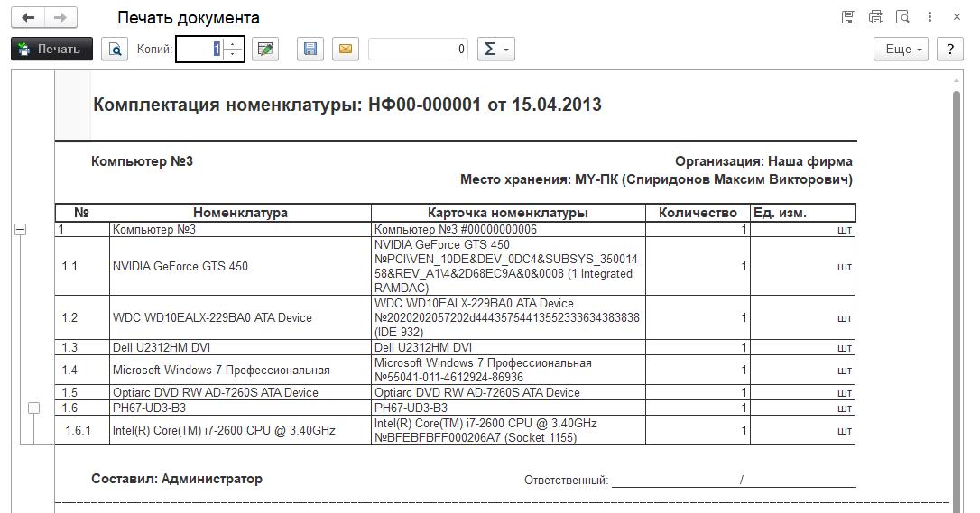This screenshot has width=980, height=513.
Task: Click WDC WD10EALX-229BA0 ATA Device nomenclature cell
Action: tap(240, 317)
